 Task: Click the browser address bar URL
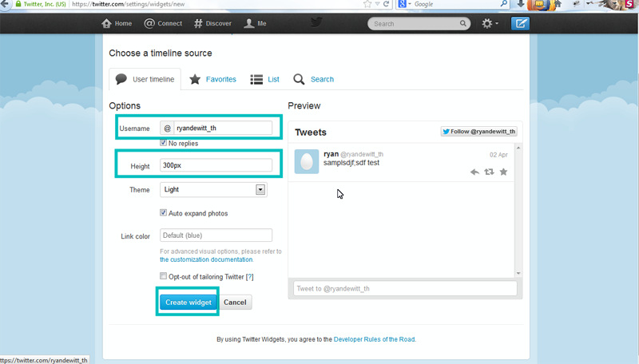click(129, 4)
